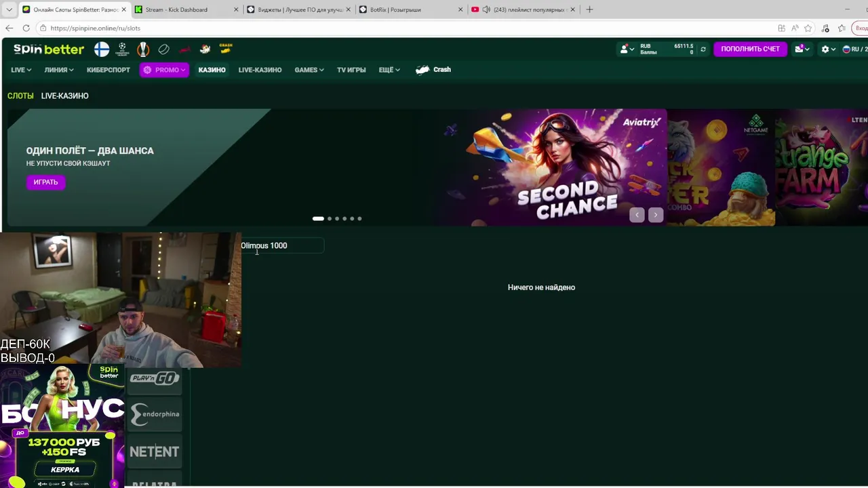868x488 pixels.
Task: Open the SpinBetter 137 000 РУБ bonus banner
Action: click(62, 426)
